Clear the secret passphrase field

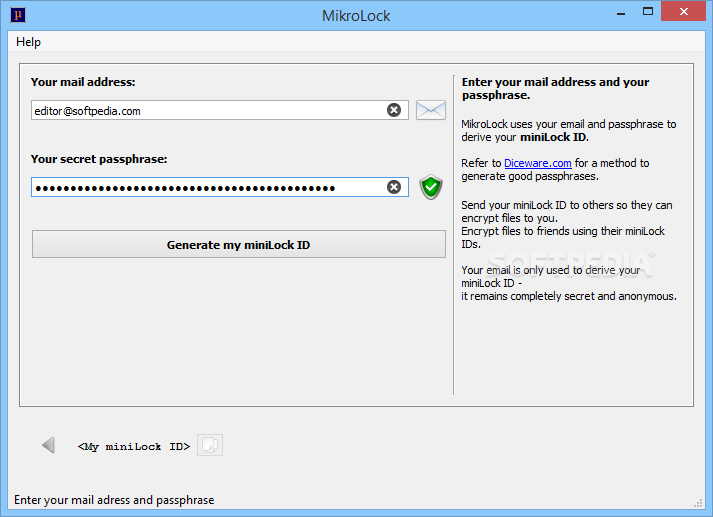click(394, 187)
